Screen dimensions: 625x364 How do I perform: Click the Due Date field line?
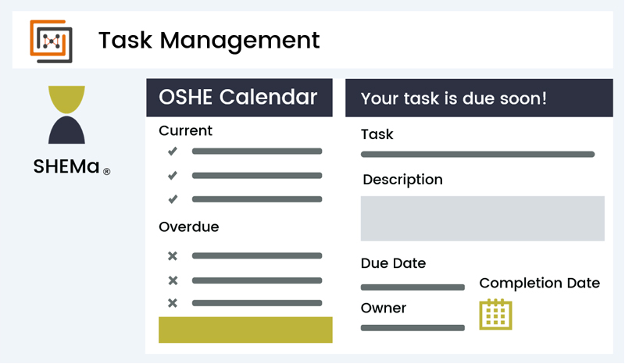tap(412, 287)
